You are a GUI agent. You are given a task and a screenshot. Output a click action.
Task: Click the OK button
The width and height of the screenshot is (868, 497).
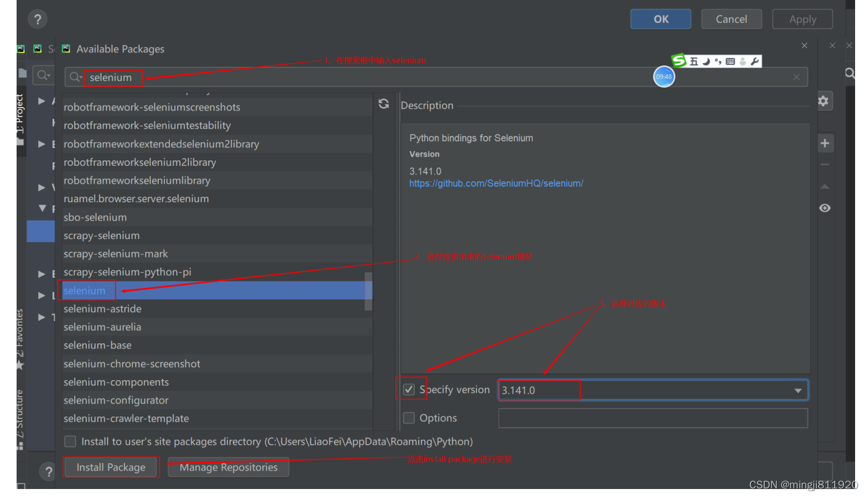pyautogui.click(x=661, y=19)
